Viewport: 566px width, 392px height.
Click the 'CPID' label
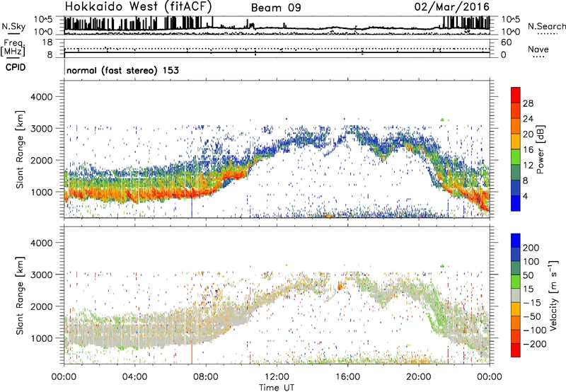coord(16,67)
